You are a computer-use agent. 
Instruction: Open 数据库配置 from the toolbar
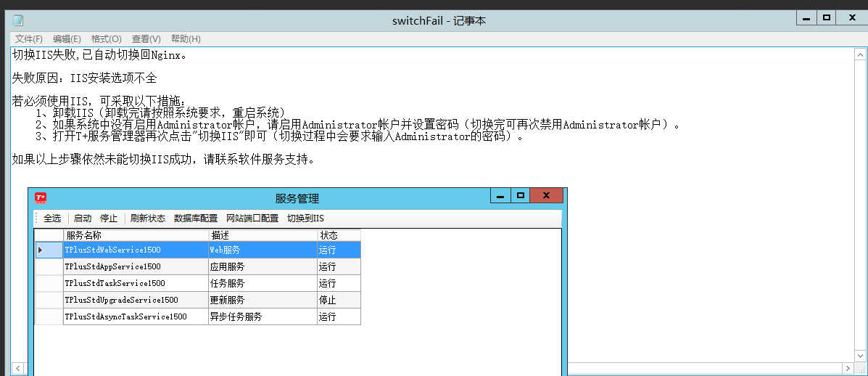click(x=196, y=218)
